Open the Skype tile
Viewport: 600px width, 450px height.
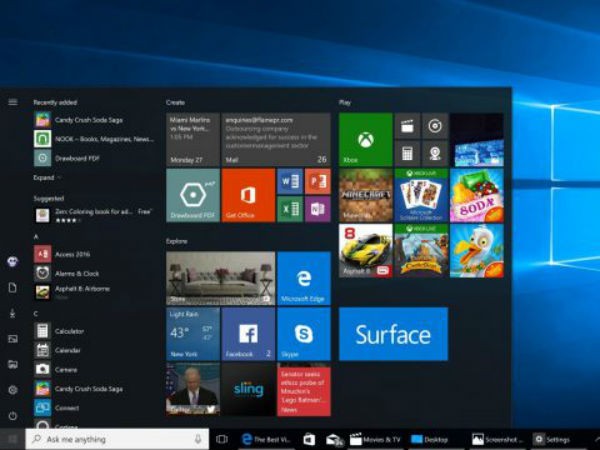pos(303,333)
